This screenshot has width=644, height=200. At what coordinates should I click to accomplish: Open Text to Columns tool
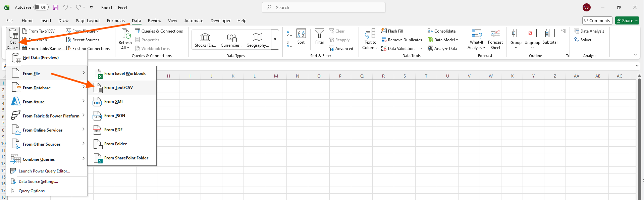coord(370,39)
